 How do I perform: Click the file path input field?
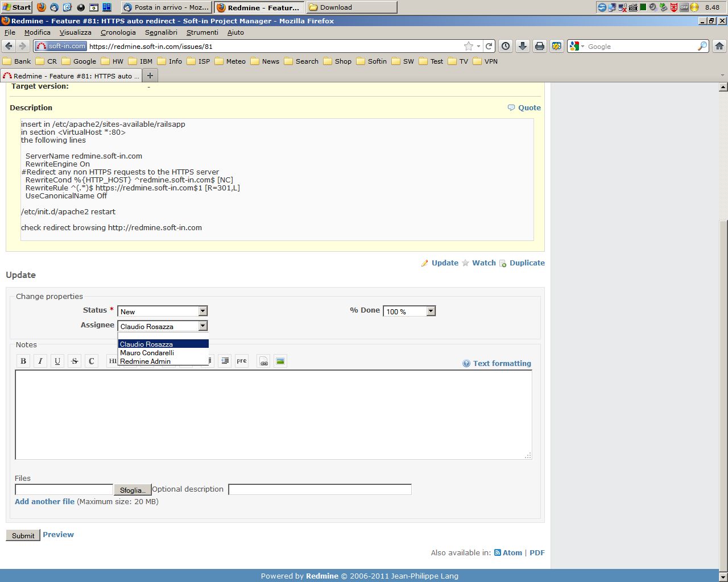point(64,489)
